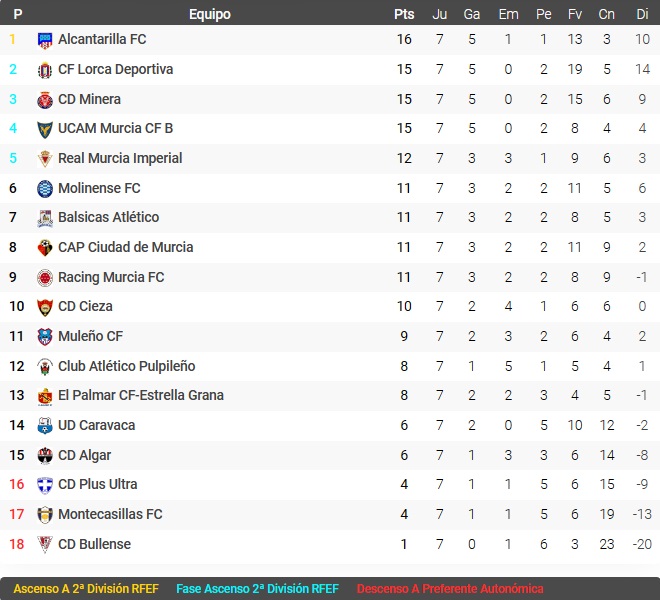The width and height of the screenshot is (660, 600).
Task: Click the Racing Murcia FC badge
Action: [45, 278]
